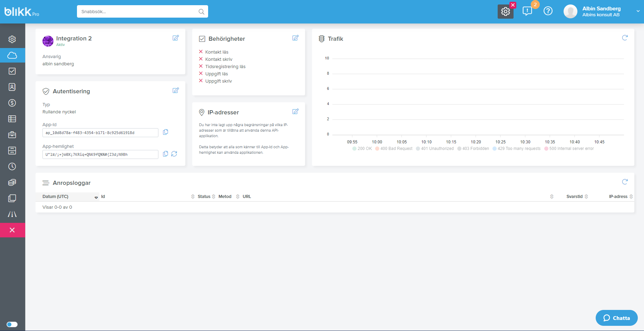Screen dimensions: 644x331
Task: Open the checkbox tasks sidebar icon
Action: (x=12, y=71)
